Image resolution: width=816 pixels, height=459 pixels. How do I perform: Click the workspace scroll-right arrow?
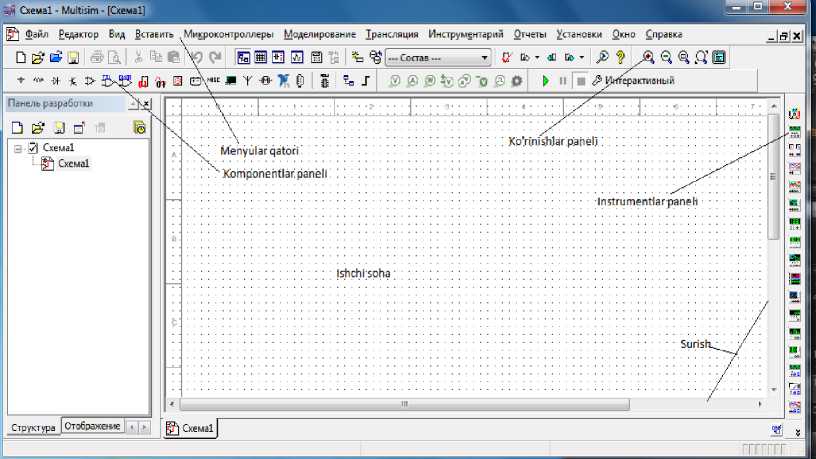(760, 404)
